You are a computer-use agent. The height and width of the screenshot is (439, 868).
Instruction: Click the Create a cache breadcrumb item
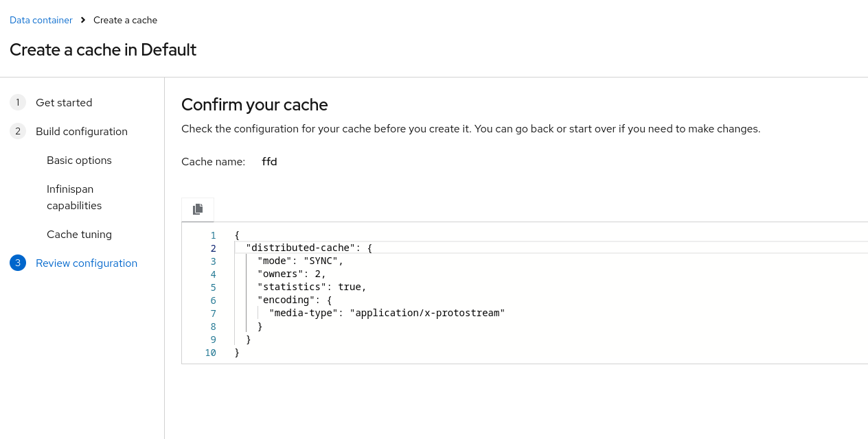click(125, 20)
